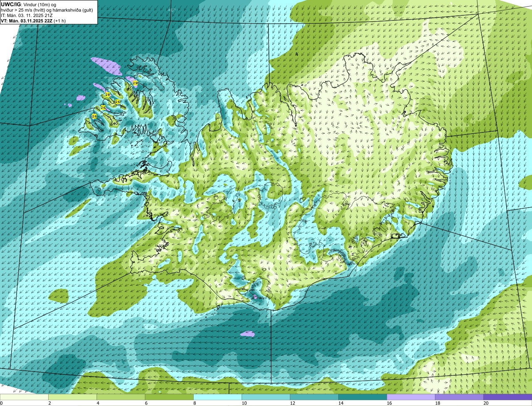Click the 'UWC/IG' title in the info box

tap(10, 4)
